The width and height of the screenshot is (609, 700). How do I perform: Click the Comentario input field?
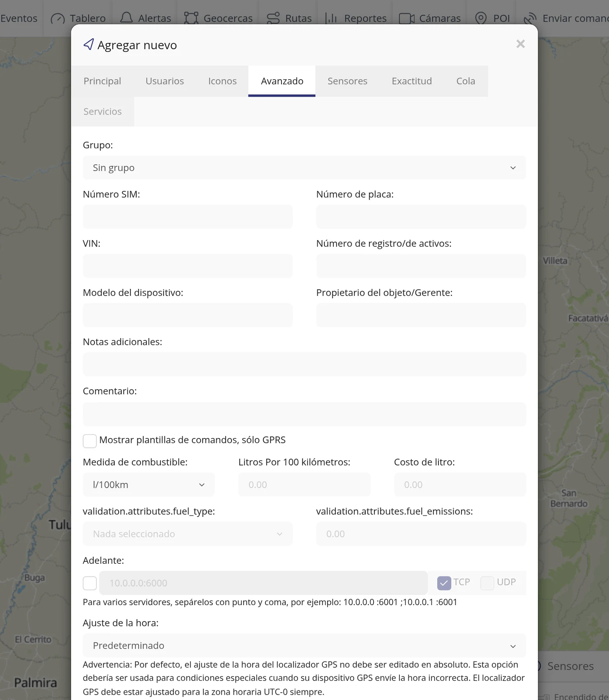click(304, 414)
